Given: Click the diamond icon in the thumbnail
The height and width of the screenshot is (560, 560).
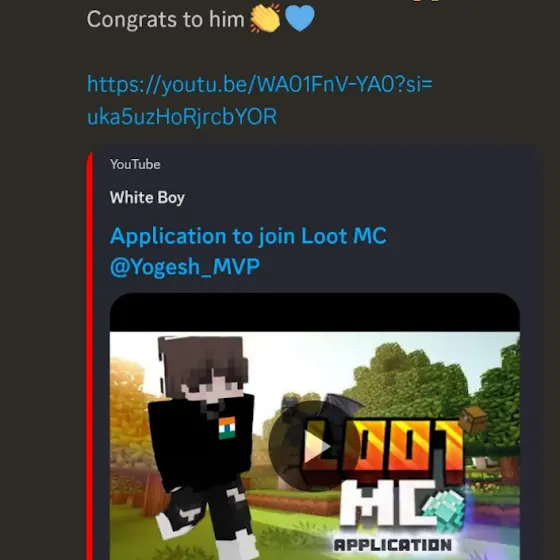Looking at the screenshot, I should click(444, 511).
